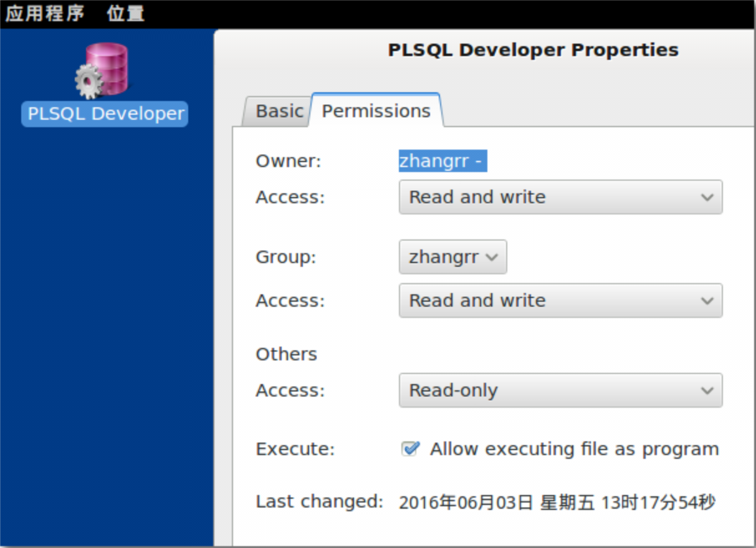Viewport: 756px width, 548px height.
Task: Click empty blue desktop area below icon
Action: (106, 337)
